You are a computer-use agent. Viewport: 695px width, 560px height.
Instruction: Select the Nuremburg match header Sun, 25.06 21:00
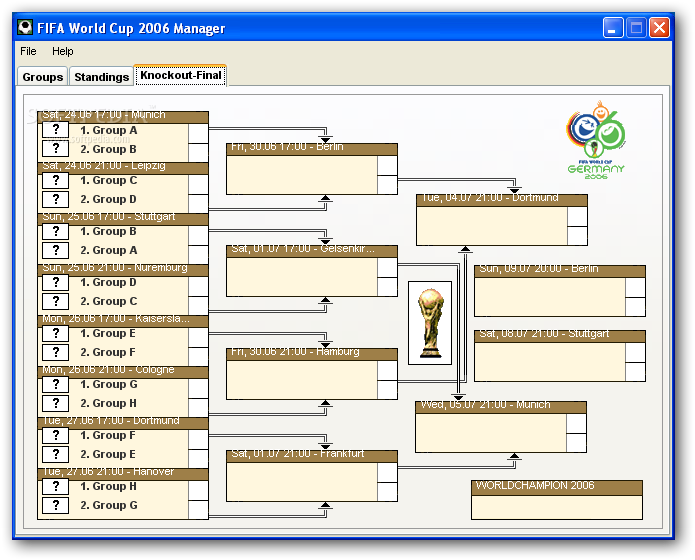(x=123, y=270)
